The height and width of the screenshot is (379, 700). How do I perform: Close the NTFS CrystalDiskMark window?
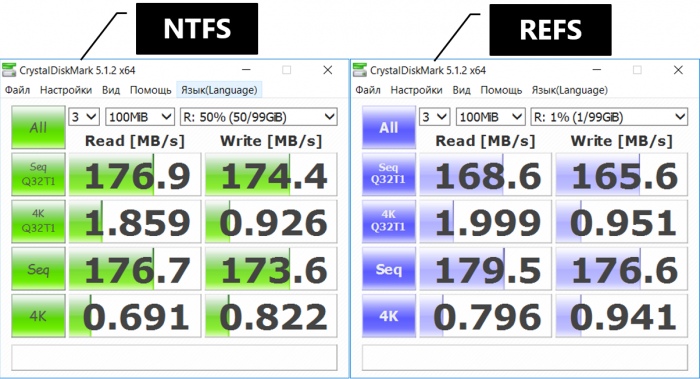pos(328,70)
